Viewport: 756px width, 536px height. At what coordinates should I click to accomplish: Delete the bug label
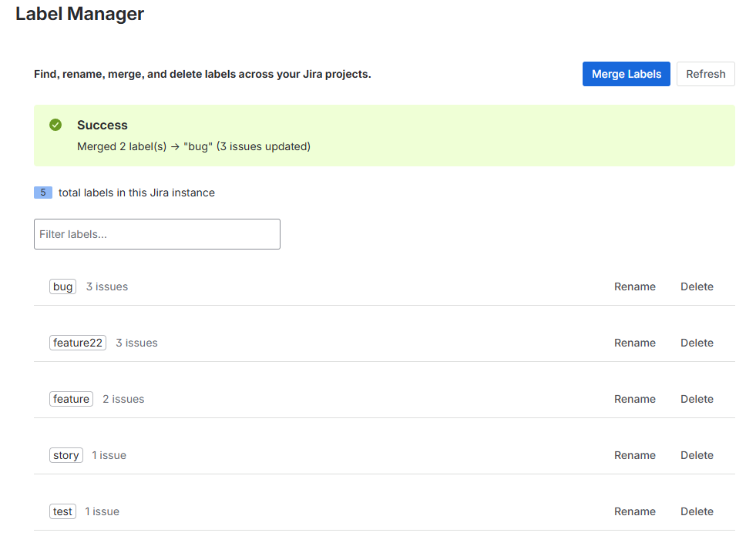pos(697,286)
